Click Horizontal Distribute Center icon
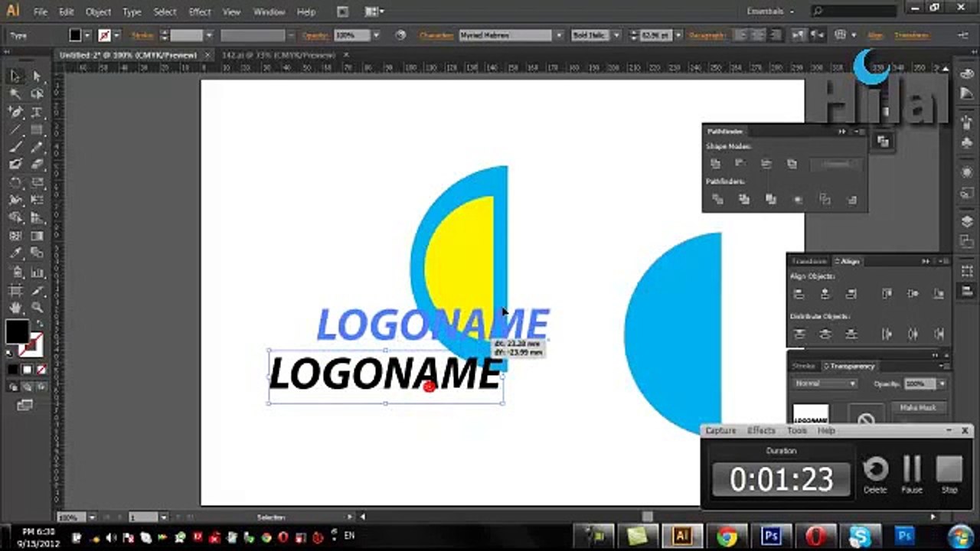The height and width of the screenshot is (551, 980). pos(913,334)
